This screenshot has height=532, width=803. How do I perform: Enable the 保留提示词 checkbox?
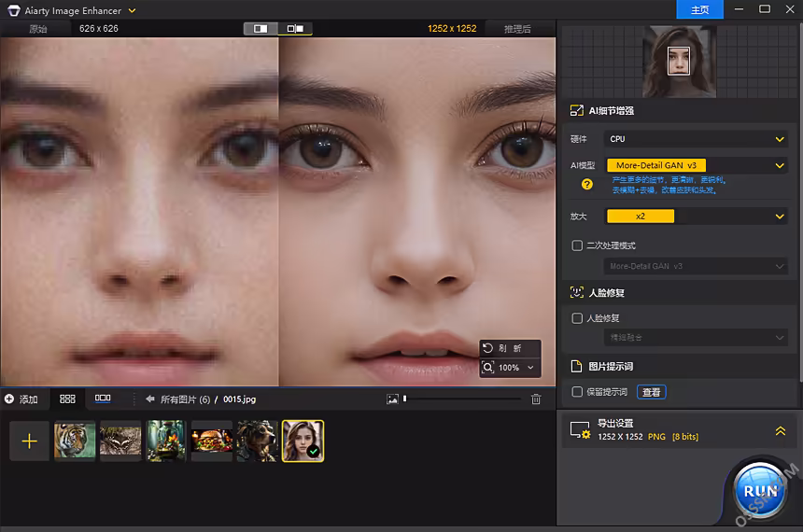pos(577,392)
